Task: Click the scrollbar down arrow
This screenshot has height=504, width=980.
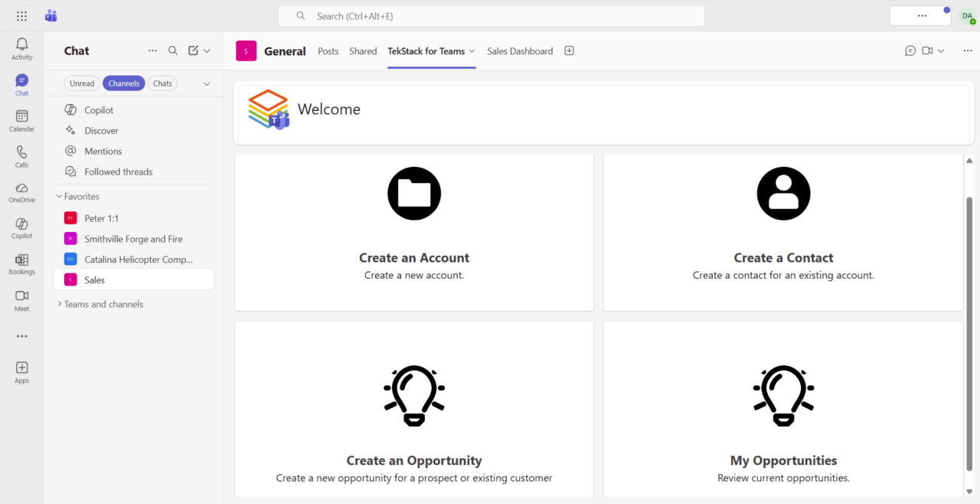Action: 969,491
